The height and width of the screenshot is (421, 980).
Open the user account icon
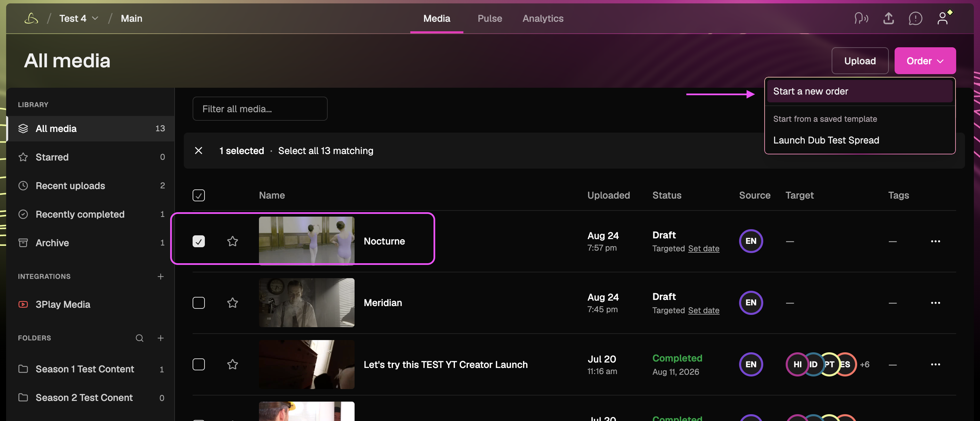[x=942, y=18]
